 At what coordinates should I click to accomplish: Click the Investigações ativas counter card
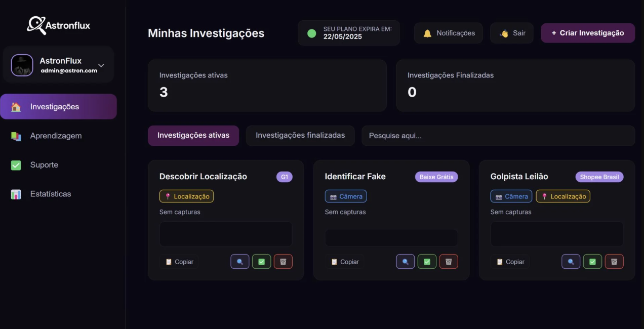(267, 86)
